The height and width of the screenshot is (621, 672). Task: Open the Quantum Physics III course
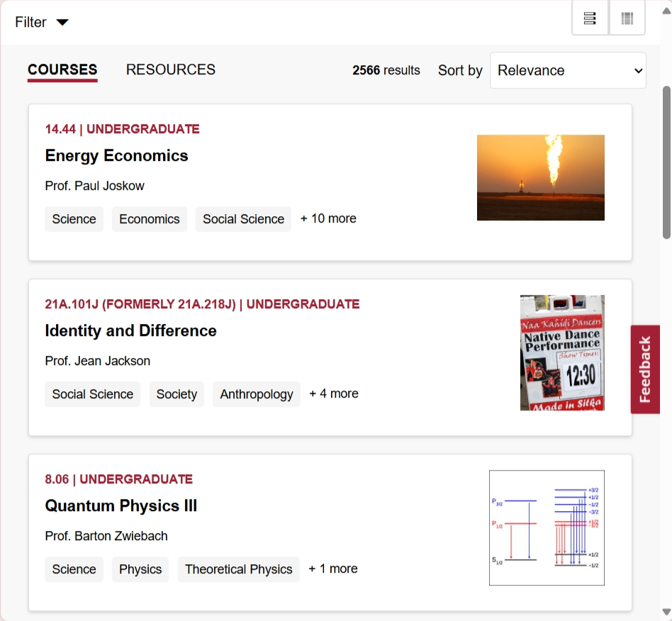[121, 505]
